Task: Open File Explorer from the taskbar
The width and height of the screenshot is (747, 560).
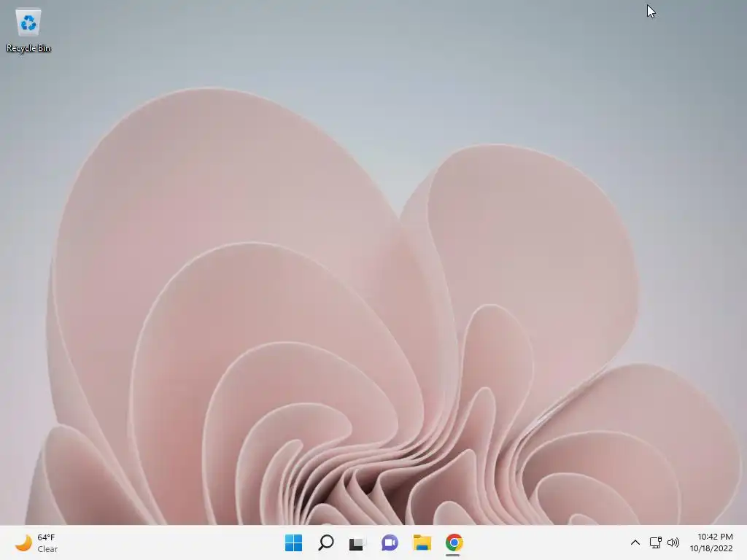Action: [422, 542]
